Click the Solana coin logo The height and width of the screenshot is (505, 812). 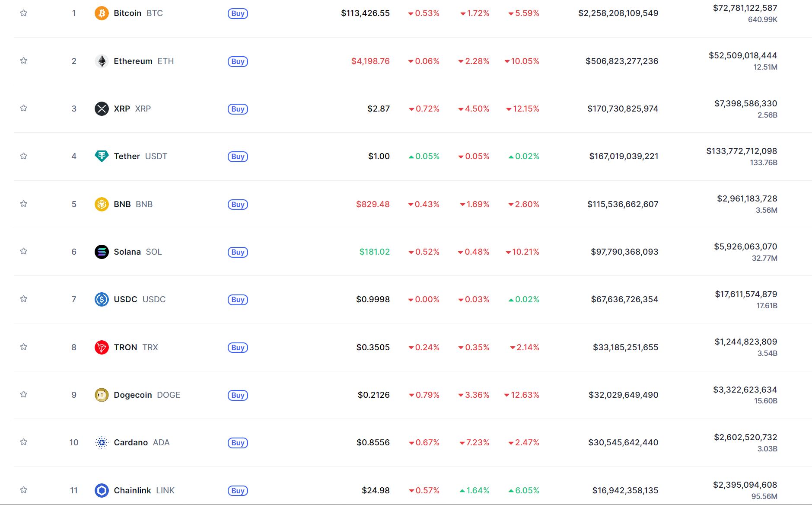[102, 252]
